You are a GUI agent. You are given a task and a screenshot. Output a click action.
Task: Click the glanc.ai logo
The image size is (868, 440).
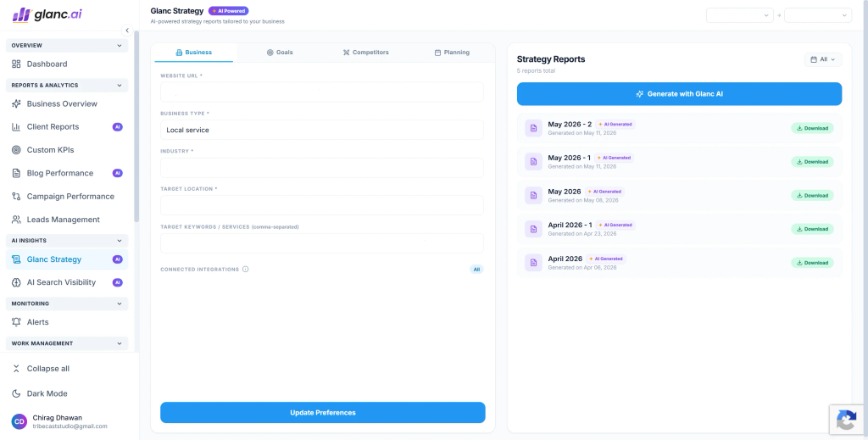47,14
